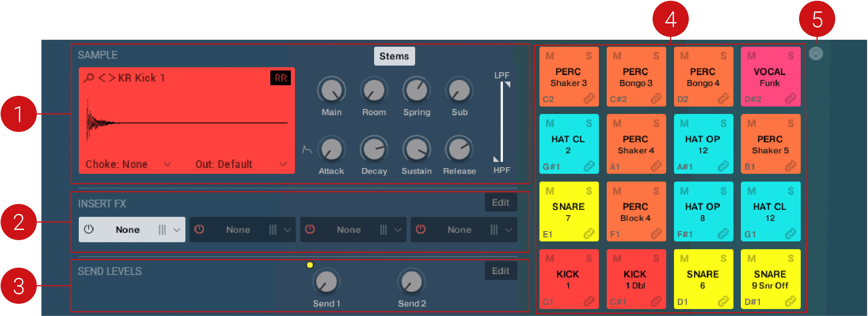Click Edit in the Insert FX section
Screen dimensions: 868x316
[x=500, y=202]
